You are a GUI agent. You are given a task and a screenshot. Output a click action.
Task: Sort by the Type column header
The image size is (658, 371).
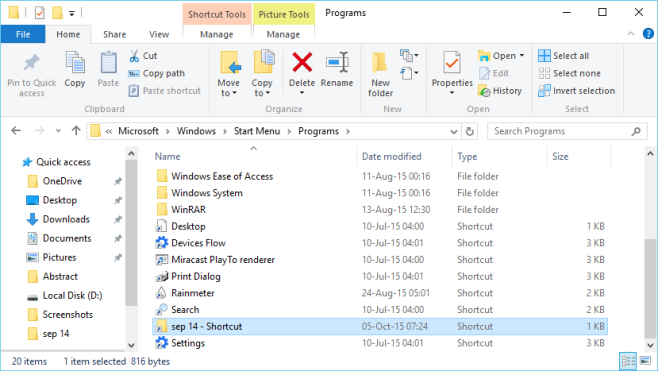(x=500, y=156)
